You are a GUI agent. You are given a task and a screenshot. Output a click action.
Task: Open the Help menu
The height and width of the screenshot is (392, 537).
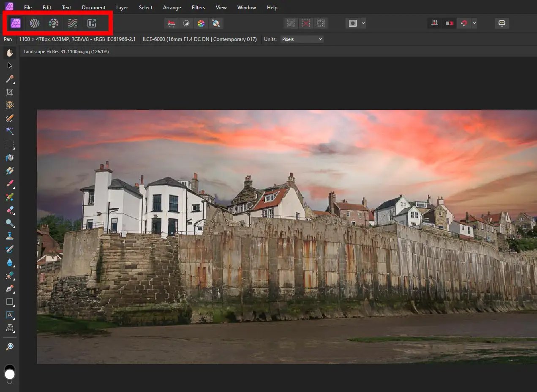(273, 8)
